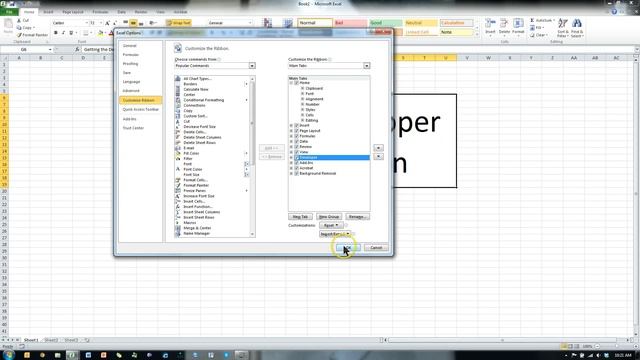
Task: Click the New Group button
Action: point(329,217)
